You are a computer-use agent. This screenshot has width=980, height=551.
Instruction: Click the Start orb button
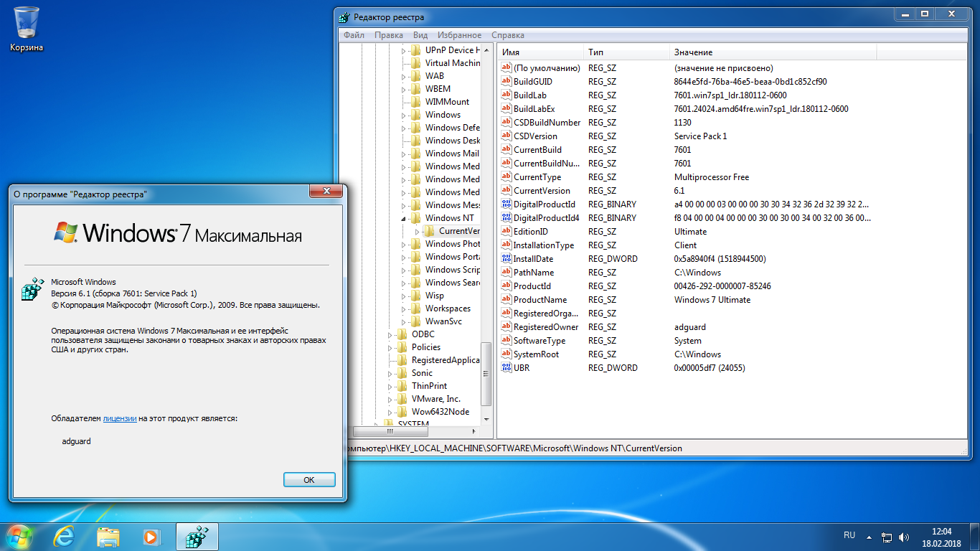(19, 535)
